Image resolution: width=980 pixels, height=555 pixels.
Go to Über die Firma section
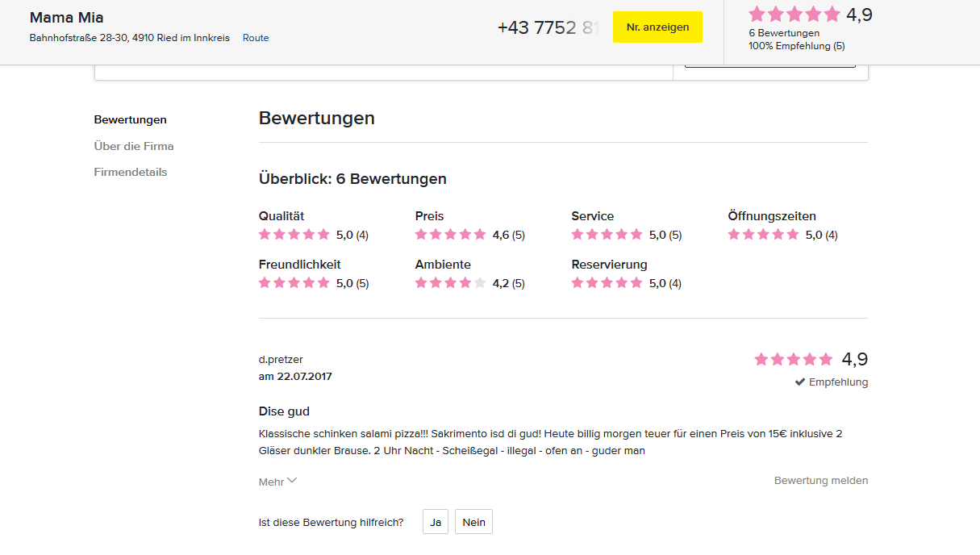pyautogui.click(x=134, y=146)
